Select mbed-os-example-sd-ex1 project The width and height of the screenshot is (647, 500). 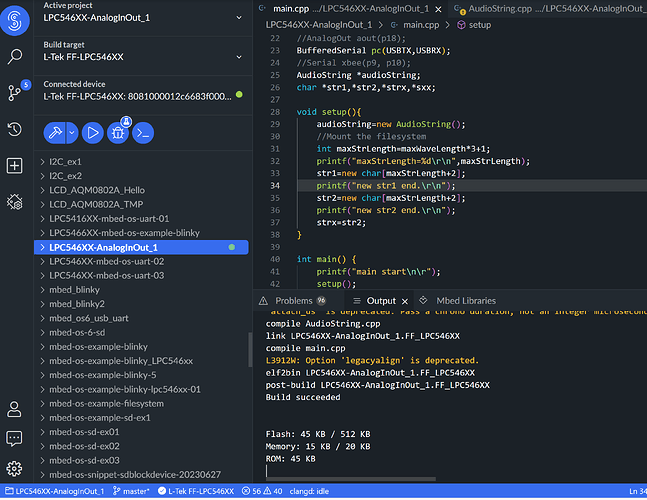(143, 418)
